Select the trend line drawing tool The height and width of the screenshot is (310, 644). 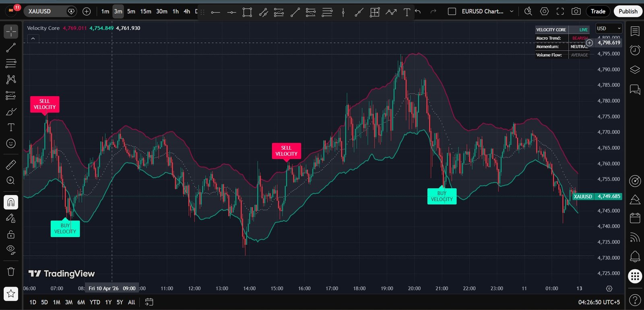tap(11, 48)
